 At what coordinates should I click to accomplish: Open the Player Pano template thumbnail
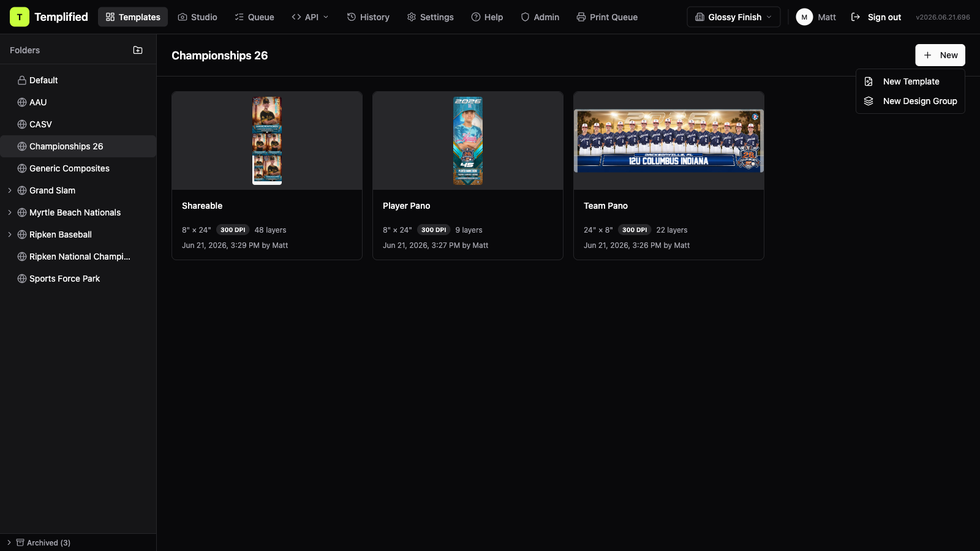pos(468,141)
